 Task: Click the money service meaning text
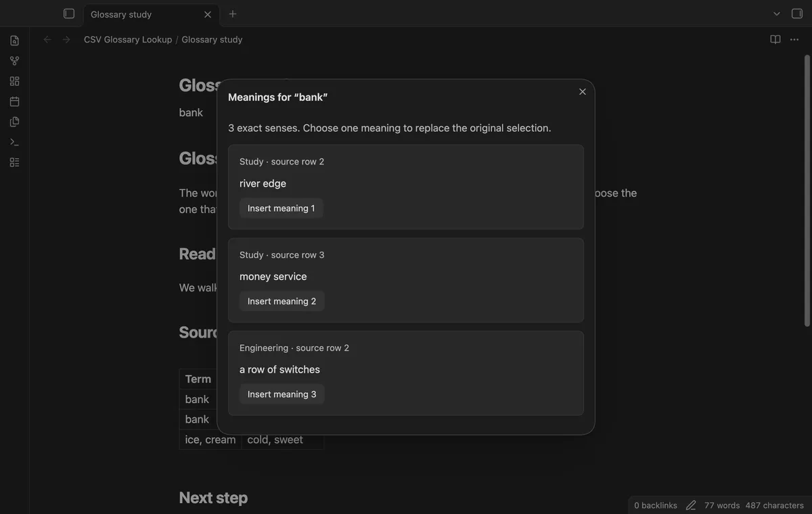pos(273,277)
